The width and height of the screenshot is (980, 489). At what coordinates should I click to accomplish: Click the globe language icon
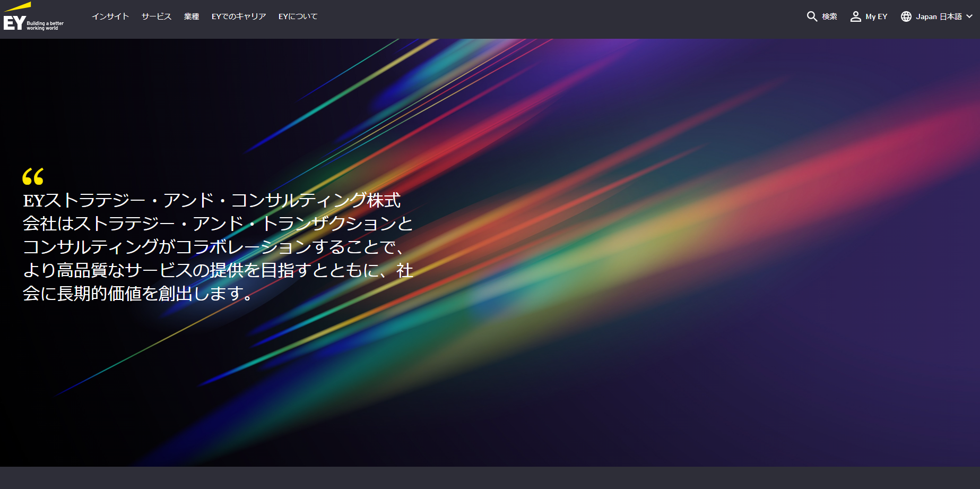[x=906, y=16]
